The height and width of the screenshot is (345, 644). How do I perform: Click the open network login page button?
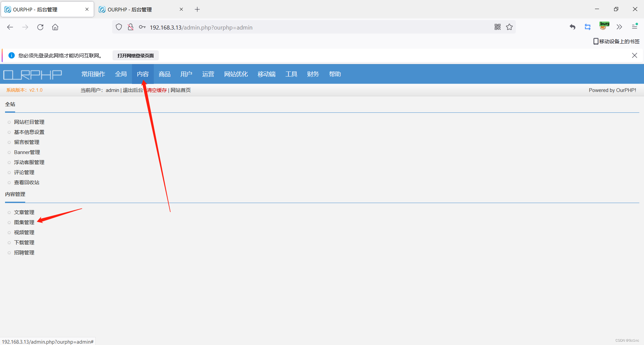pyautogui.click(x=136, y=56)
